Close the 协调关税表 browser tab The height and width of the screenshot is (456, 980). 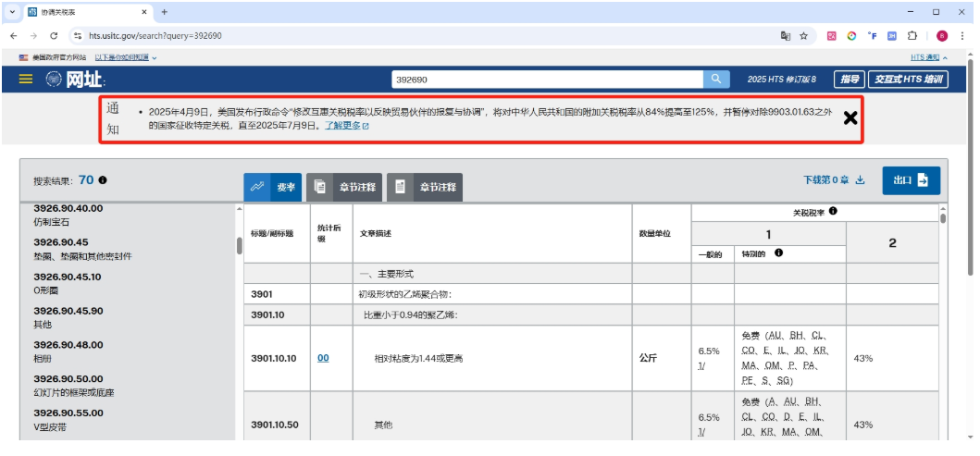coord(144,12)
